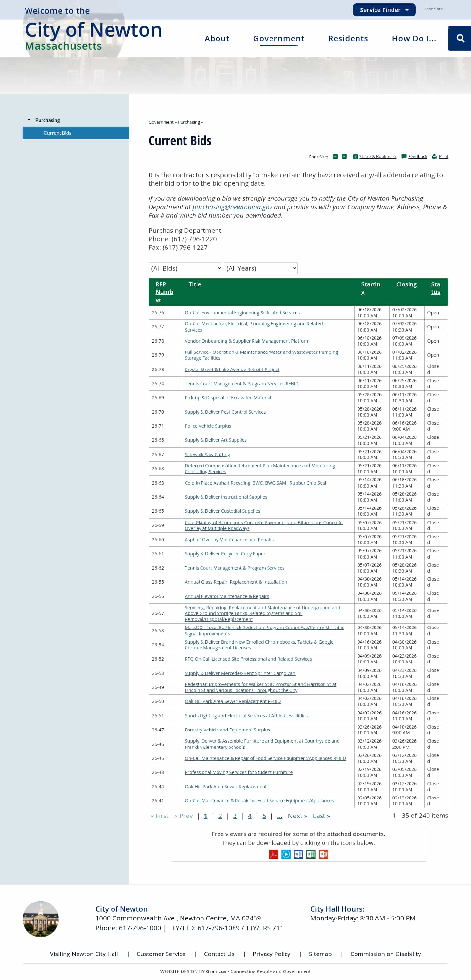Click the PowerPoint viewer icon
The width and height of the screenshot is (471, 980).
tap(323, 854)
